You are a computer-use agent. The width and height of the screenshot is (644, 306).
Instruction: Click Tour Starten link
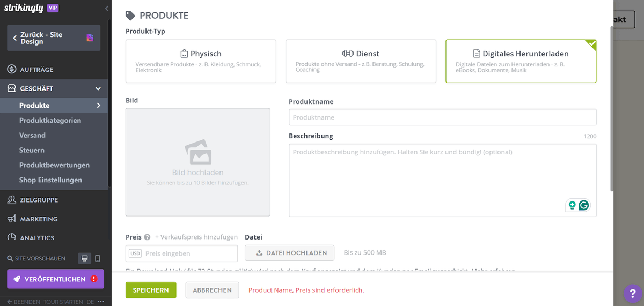pyautogui.click(x=63, y=302)
